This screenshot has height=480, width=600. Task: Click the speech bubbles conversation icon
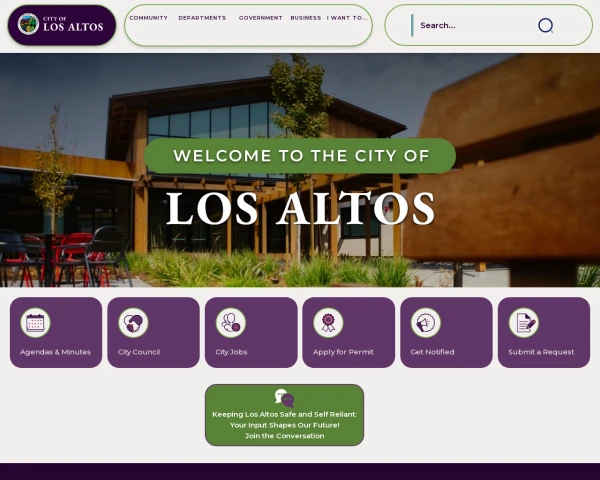tap(284, 398)
